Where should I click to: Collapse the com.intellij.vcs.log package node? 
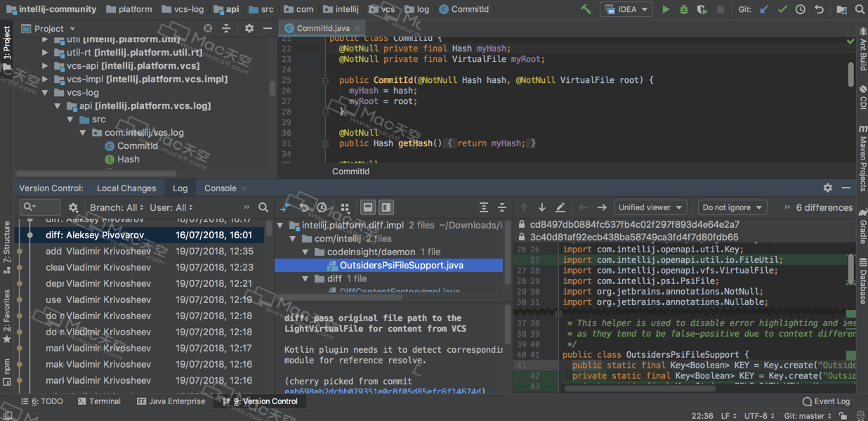(83, 132)
